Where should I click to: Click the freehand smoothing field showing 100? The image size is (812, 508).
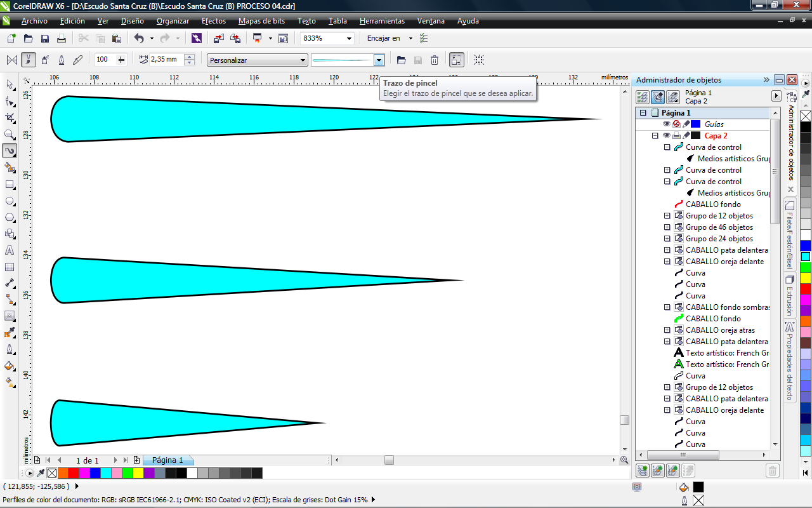106,60
